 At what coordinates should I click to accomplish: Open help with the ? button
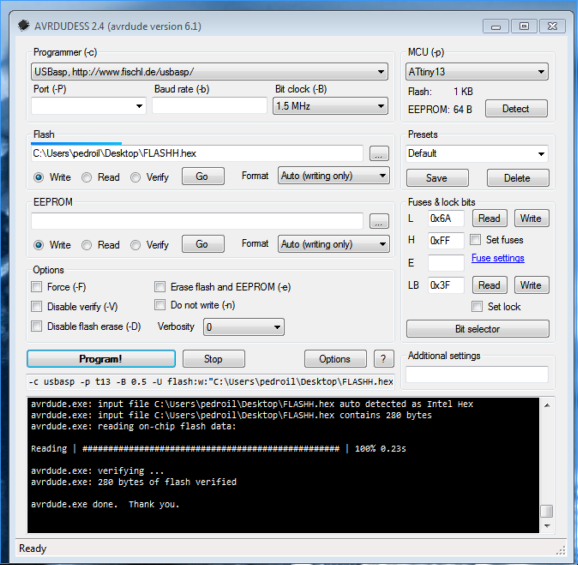pos(384,359)
